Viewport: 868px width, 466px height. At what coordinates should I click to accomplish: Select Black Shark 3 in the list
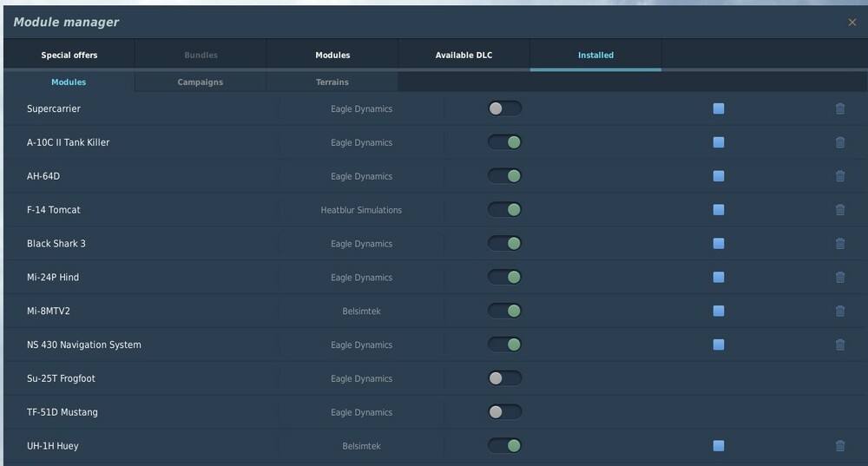[x=56, y=244]
